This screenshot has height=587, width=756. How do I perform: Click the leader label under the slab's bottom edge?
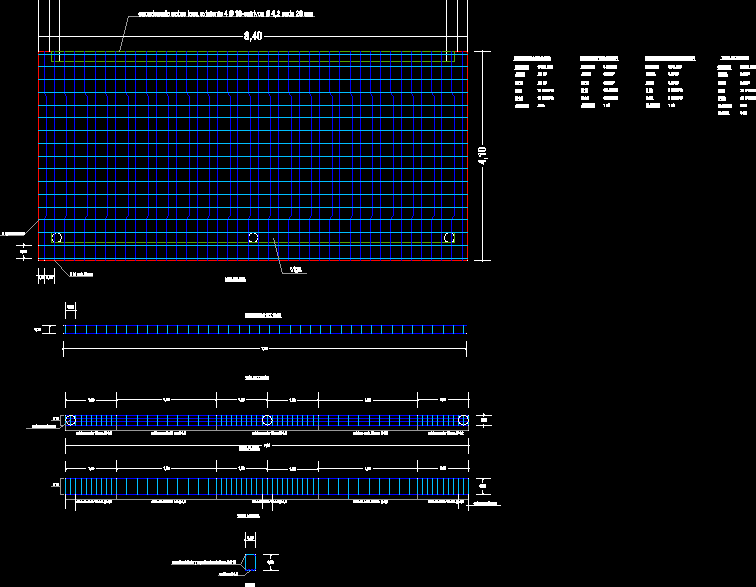coord(295,270)
